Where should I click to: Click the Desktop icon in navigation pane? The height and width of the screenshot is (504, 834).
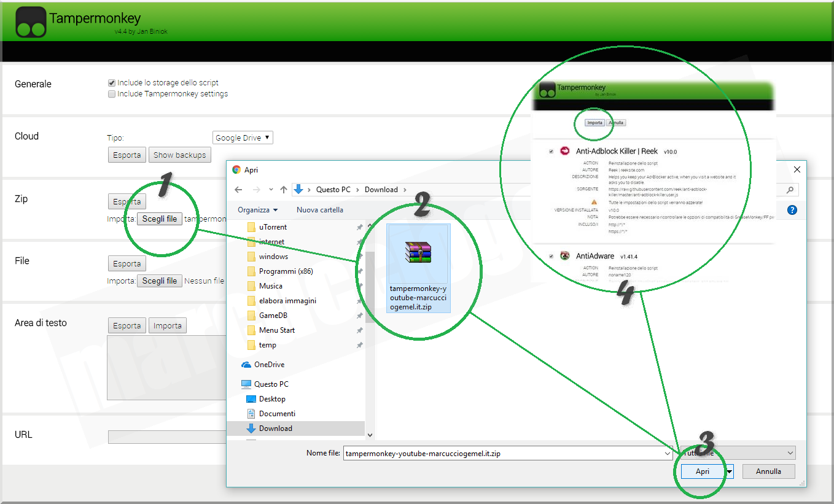(x=251, y=399)
